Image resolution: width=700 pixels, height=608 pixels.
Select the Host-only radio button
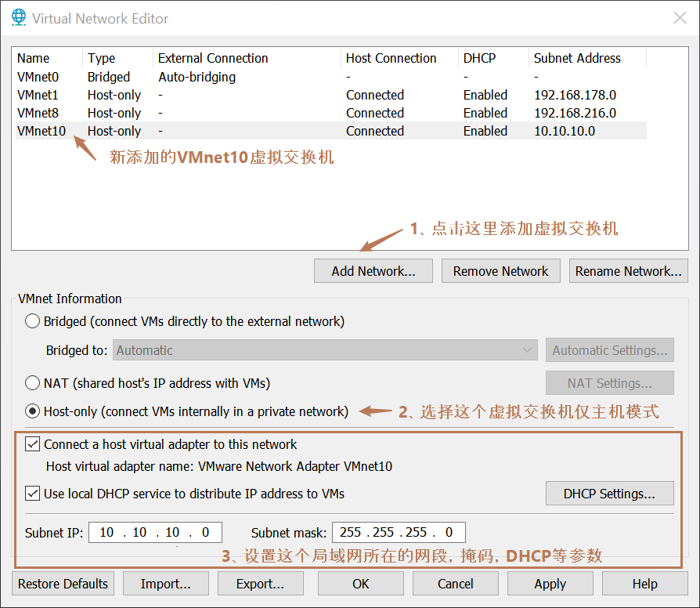coord(32,411)
